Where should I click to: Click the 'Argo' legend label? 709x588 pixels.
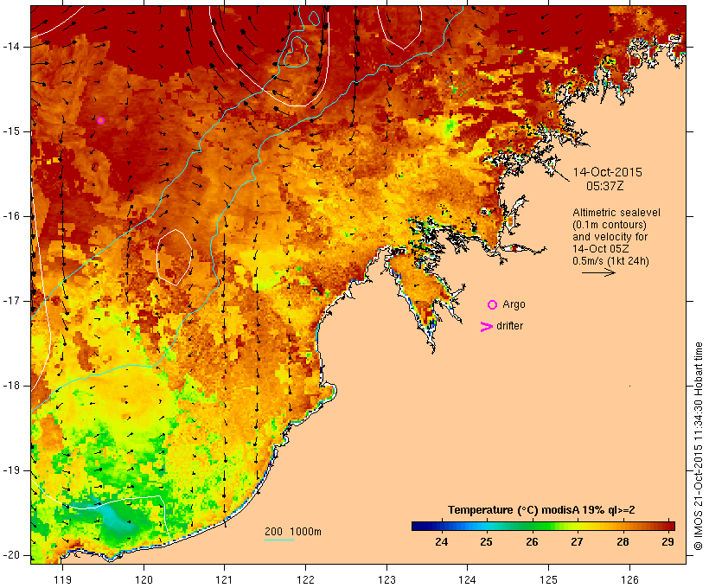514,305
